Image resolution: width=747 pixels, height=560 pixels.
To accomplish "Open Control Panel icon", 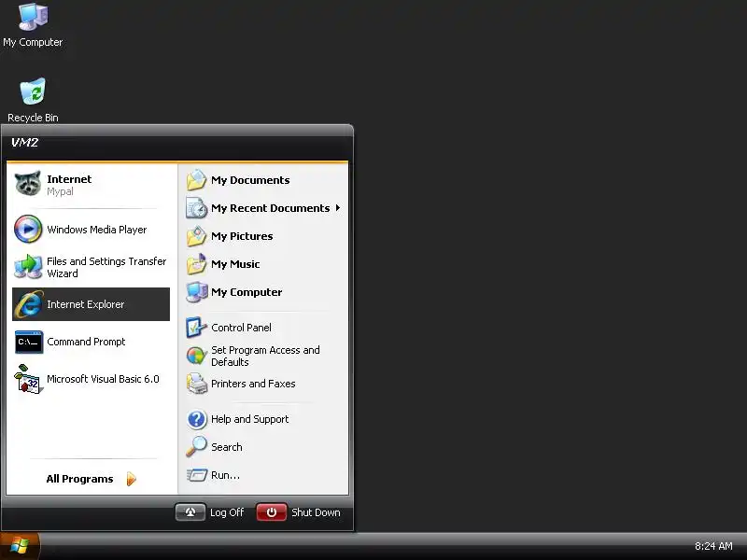I will coord(196,328).
